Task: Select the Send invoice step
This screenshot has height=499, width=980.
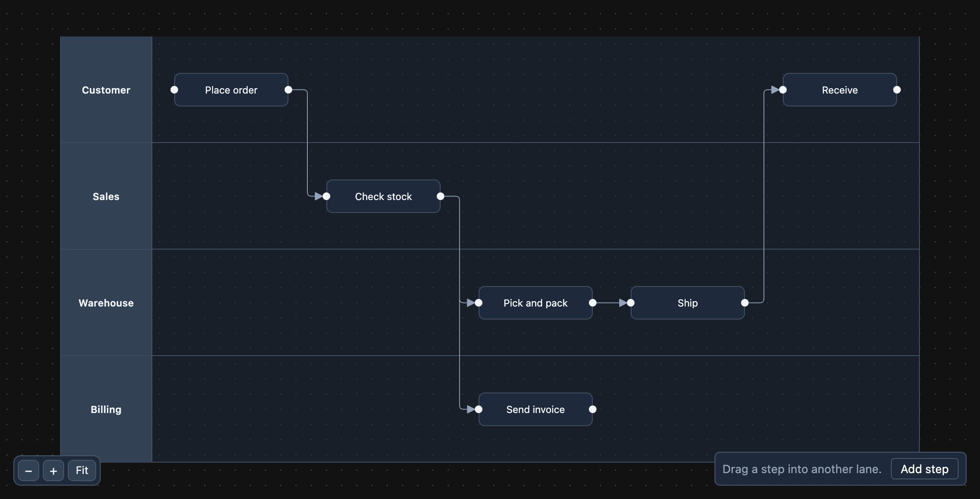Action: click(535, 409)
